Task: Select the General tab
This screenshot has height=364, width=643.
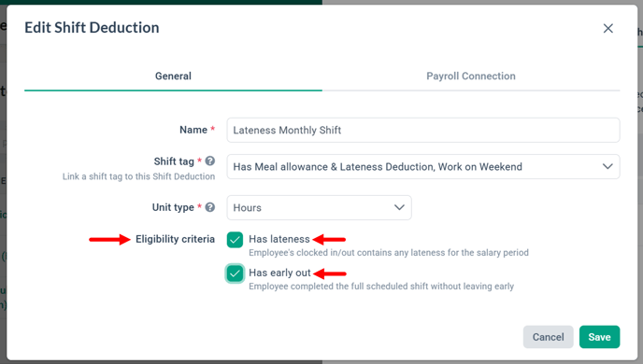Action: pyautogui.click(x=173, y=77)
